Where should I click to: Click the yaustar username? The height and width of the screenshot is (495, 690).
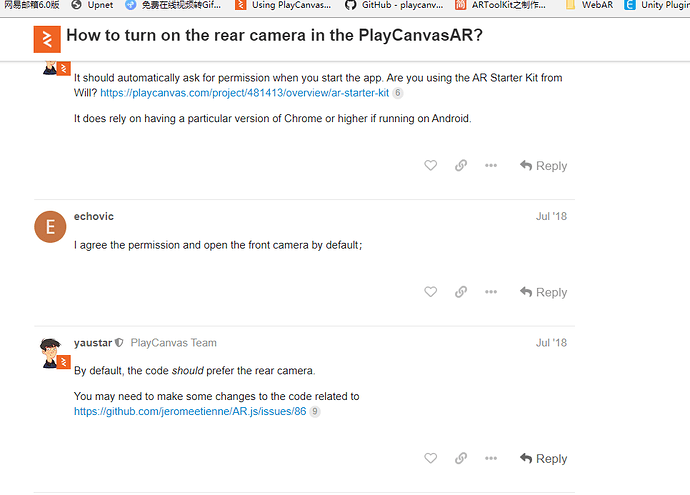point(92,342)
